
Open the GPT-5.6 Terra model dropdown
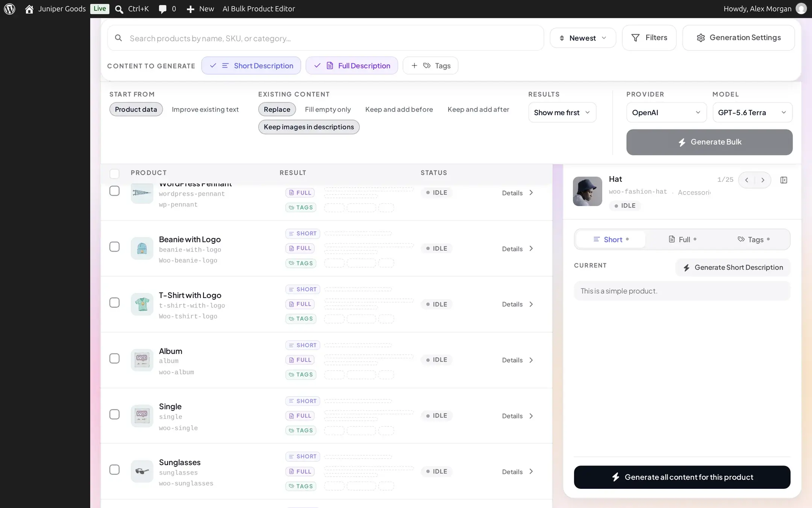tap(753, 113)
